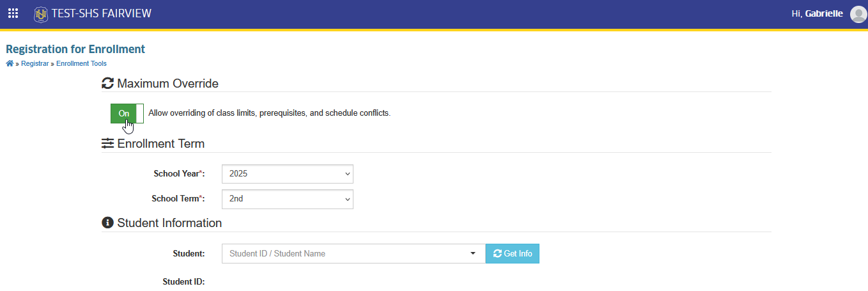868x291 pixels.
Task: Click the white handle of the override switch
Action: [x=140, y=113]
